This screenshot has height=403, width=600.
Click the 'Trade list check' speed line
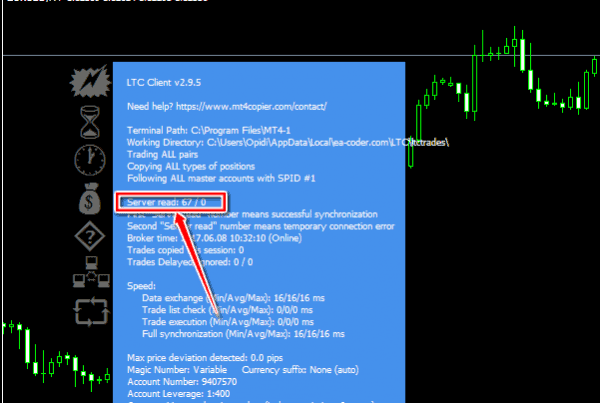(x=227, y=310)
